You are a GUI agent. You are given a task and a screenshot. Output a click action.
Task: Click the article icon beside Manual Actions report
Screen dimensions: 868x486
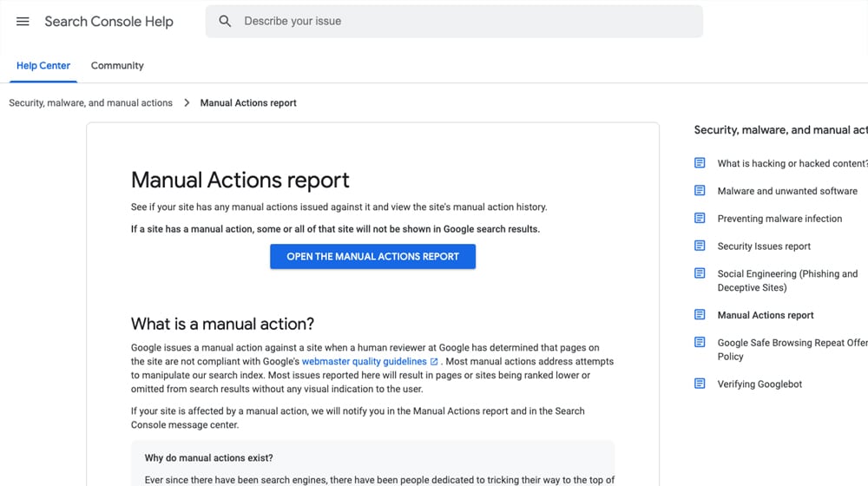click(700, 315)
